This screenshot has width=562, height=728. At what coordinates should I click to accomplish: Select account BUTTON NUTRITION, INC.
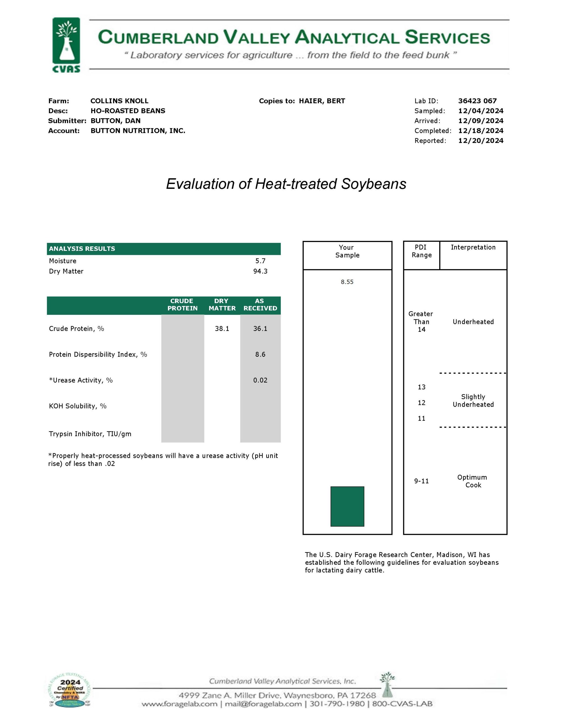pyautogui.click(x=138, y=131)
